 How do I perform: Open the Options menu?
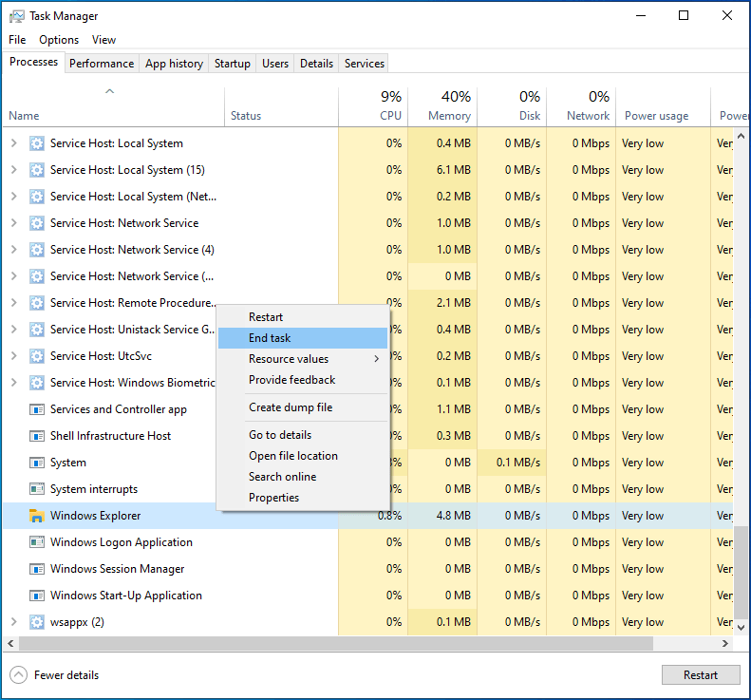(59, 40)
